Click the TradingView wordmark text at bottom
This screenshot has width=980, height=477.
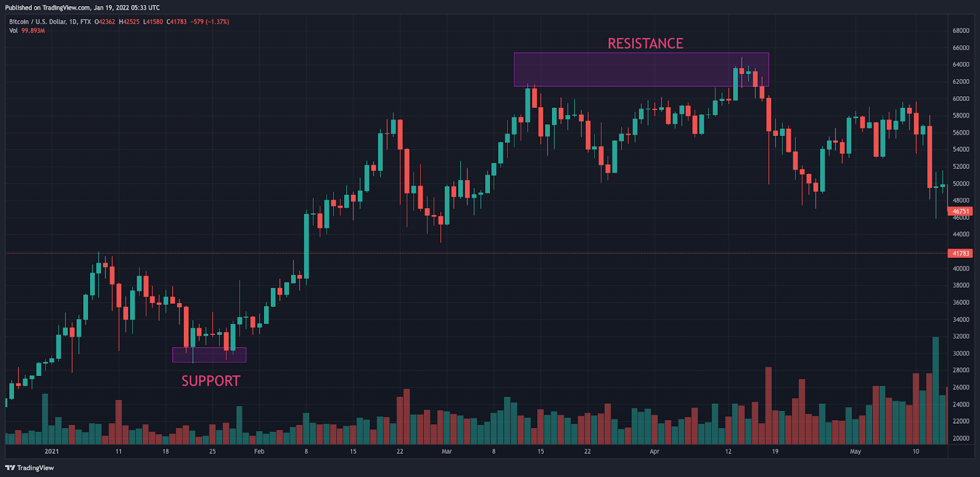pos(36,468)
